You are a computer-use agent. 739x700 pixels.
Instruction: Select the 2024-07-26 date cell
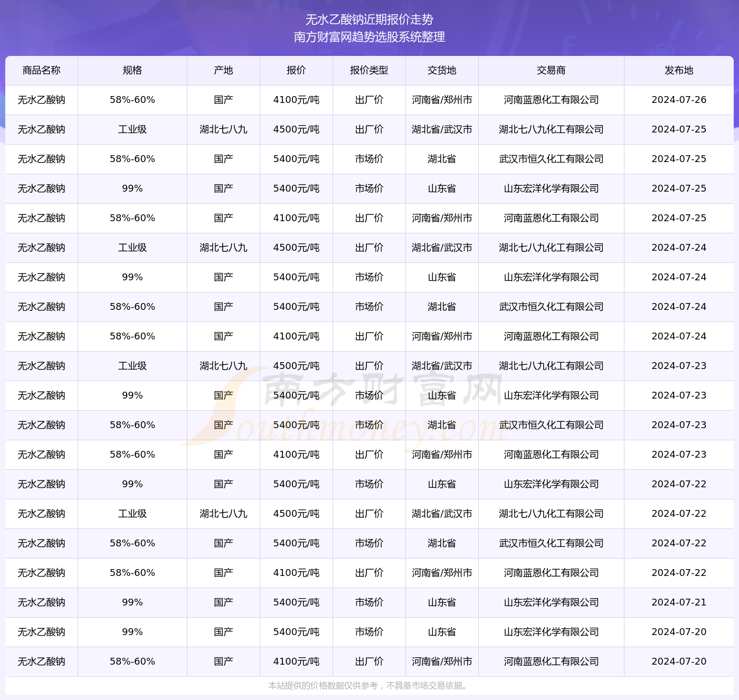pos(679,100)
